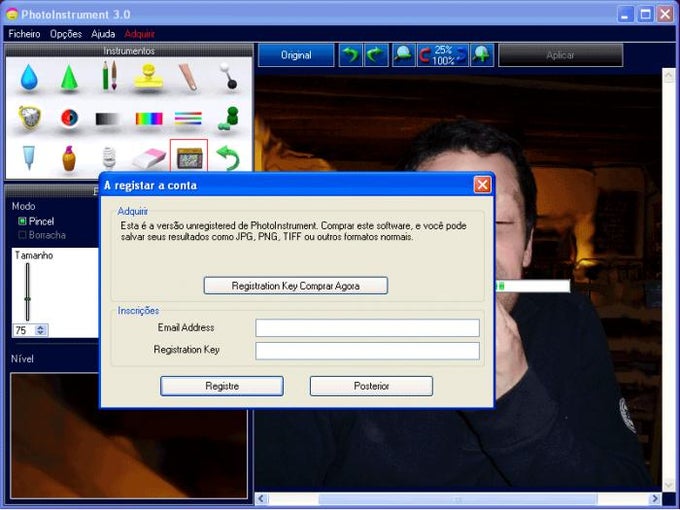Select the black and white pin tool

(228, 76)
